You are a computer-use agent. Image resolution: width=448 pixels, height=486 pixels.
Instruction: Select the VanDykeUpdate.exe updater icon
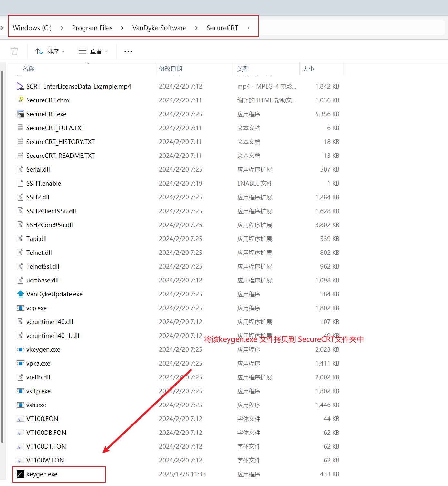point(20,294)
